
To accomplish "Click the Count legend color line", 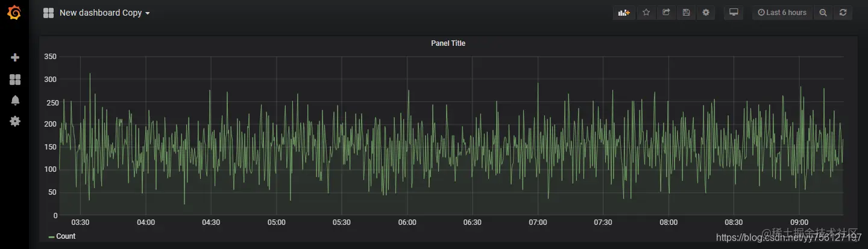I will tap(51, 237).
